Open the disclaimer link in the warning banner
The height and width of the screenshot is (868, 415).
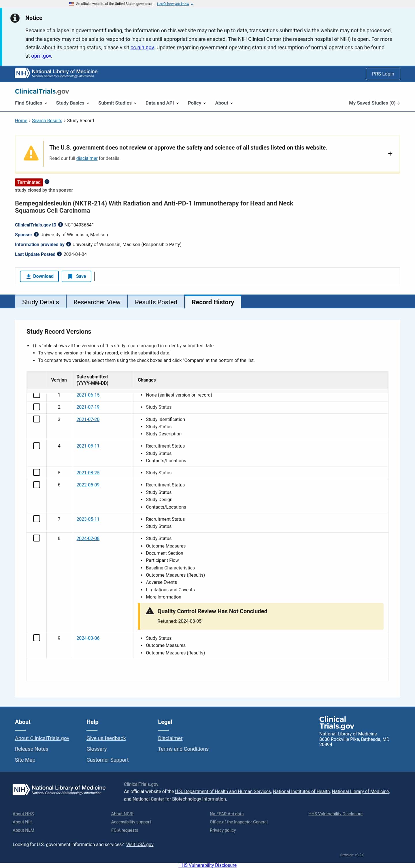(x=87, y=158)
